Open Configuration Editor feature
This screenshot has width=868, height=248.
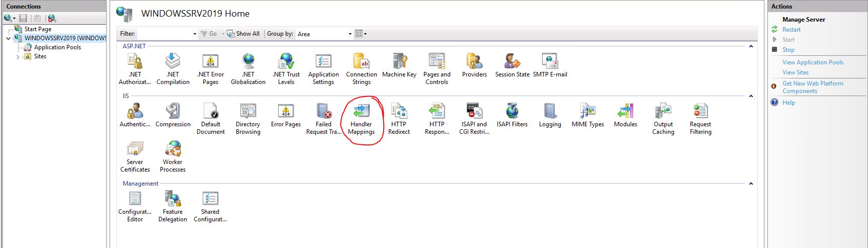pyautogui.click(x=135, y=206)
